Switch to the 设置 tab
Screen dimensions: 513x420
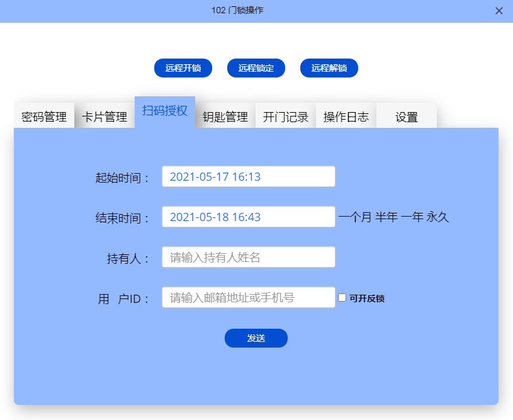click(x=407, y=117)
